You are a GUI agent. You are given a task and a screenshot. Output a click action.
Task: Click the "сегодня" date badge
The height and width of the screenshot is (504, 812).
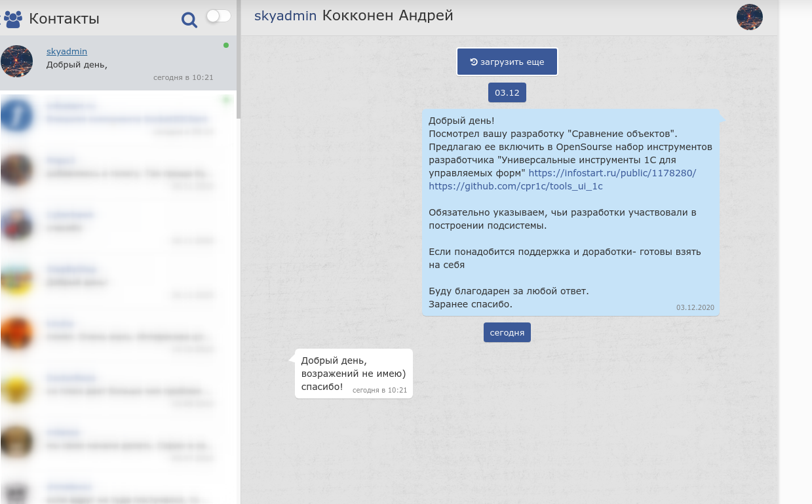tap(507, 332)
